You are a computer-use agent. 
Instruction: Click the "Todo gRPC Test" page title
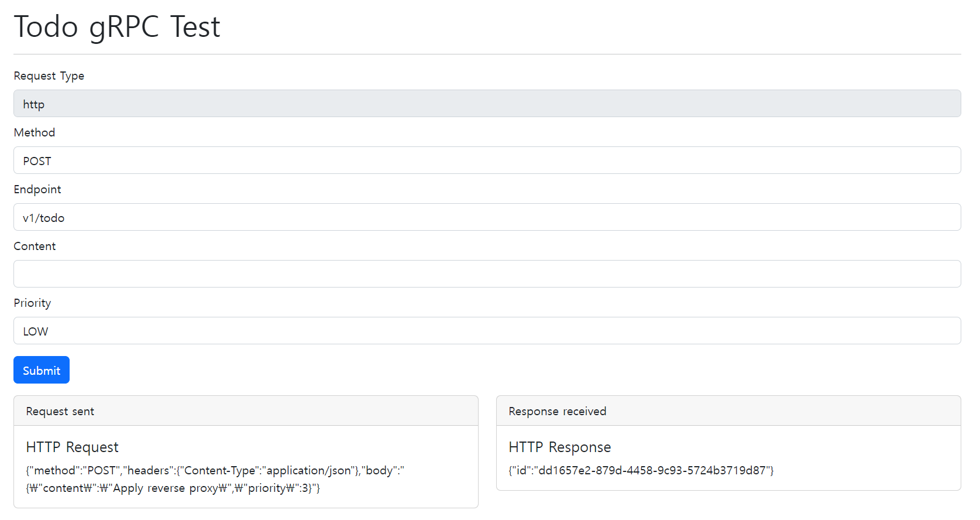click(x=117, y=27)
